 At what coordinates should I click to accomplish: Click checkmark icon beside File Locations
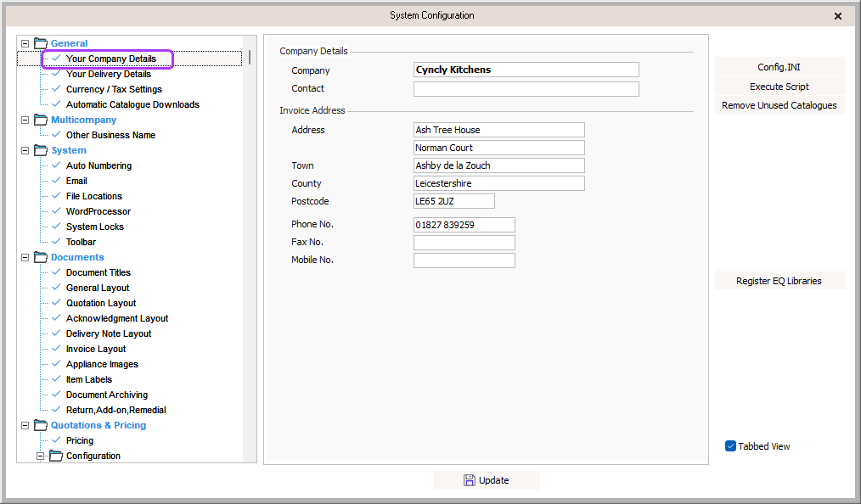pyautogui.click(x=56, y=196)
